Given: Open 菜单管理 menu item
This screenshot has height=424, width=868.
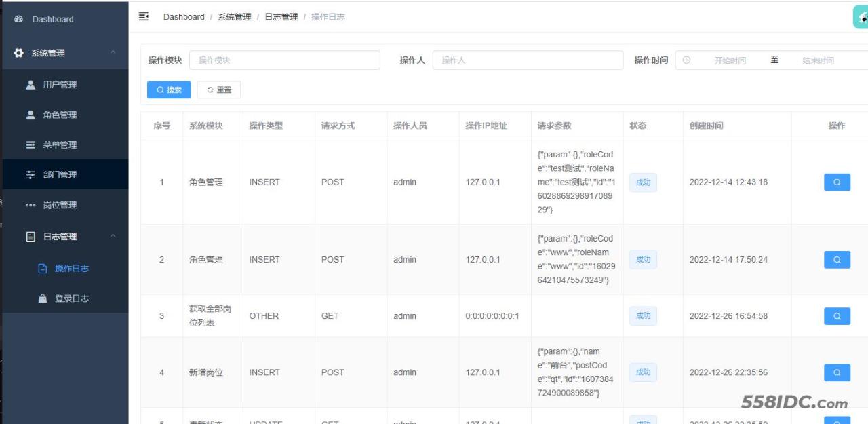Looking at the screenshot, I should [64, 144].
